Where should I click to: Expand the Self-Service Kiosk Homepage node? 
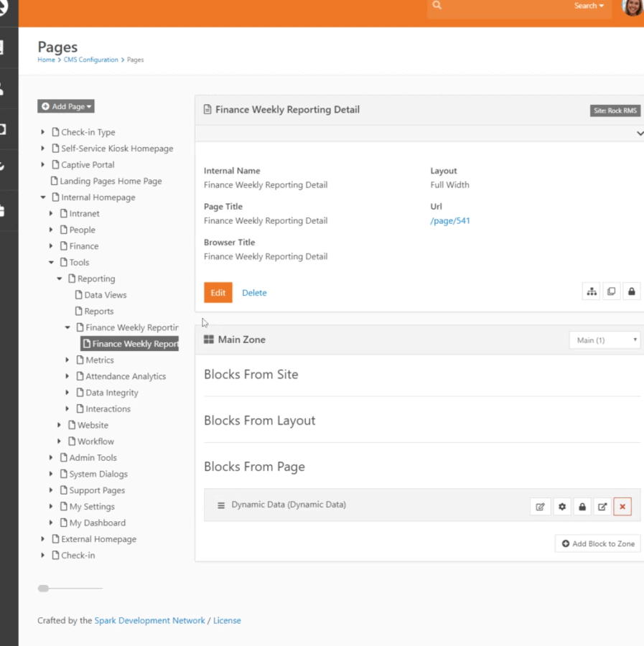coord(43,149)
